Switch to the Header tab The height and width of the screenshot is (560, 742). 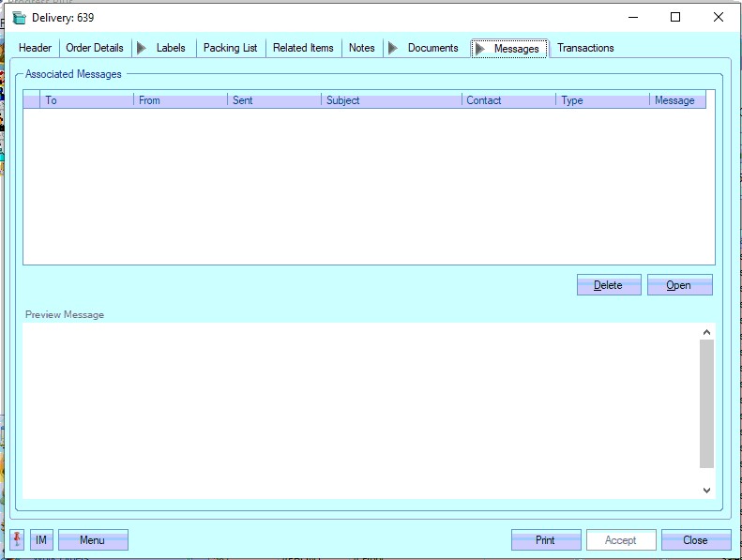[x=36, y=48]
